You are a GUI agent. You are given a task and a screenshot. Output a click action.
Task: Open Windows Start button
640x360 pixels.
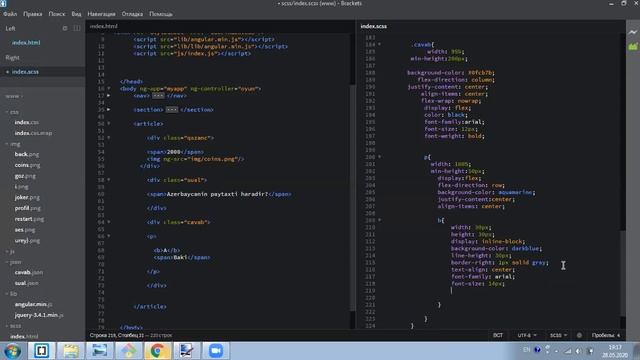coord(12,351)
